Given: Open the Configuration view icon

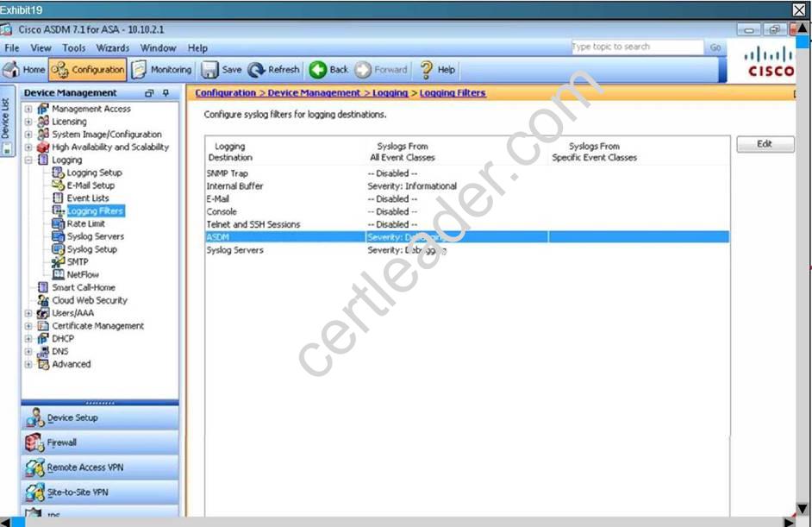Looking at the screenshot, I should click(x=60, y=70).
